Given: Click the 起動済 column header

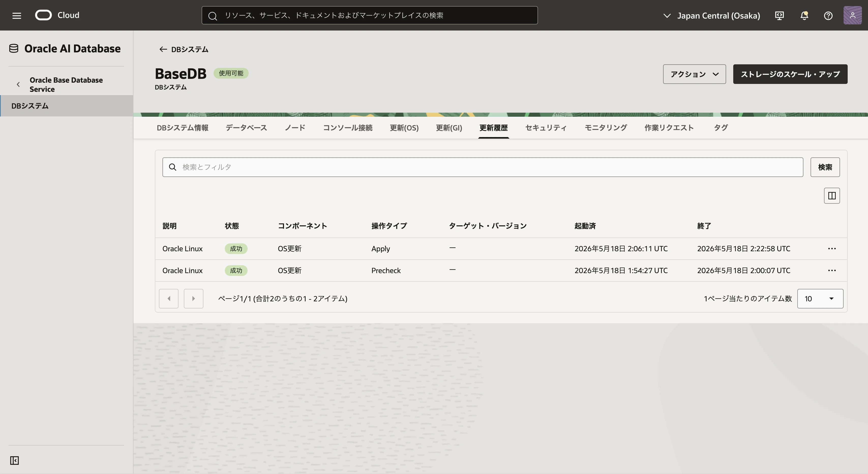Looking at the screenshot, I should coord(585,226).
